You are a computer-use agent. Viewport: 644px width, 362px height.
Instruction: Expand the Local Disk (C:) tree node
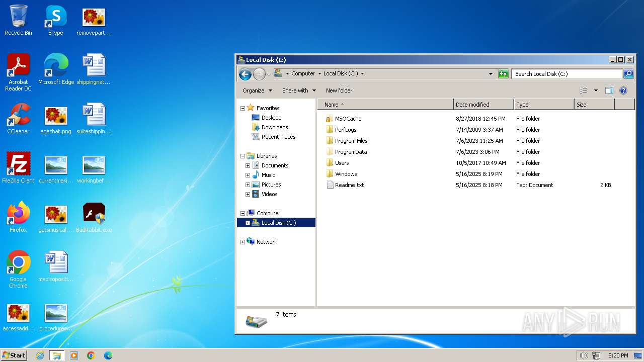(x=248, y=223)
